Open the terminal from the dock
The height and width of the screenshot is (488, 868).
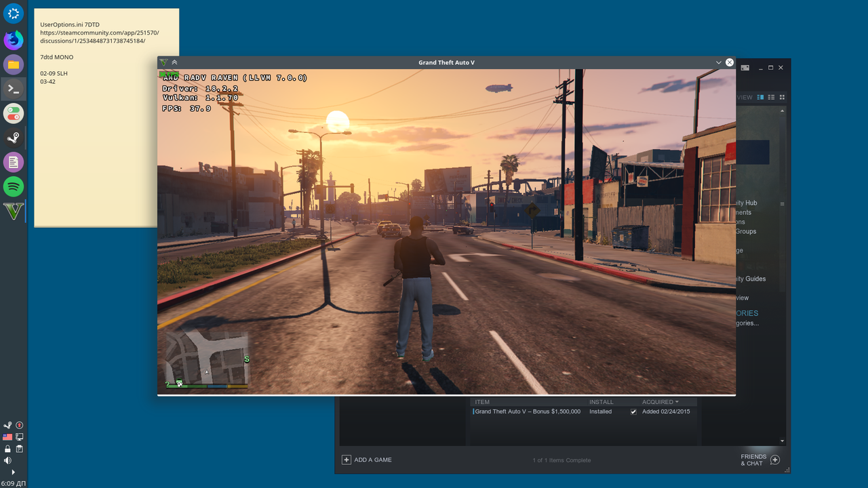(14, 89)
